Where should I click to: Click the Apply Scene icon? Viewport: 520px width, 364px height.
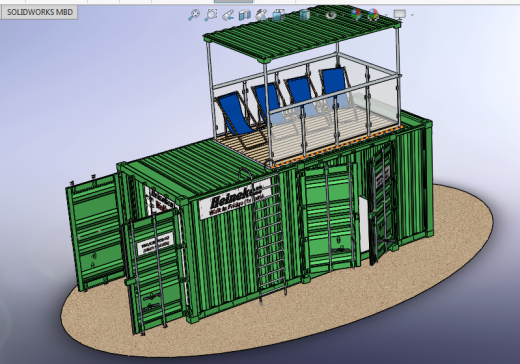point(373,15)
